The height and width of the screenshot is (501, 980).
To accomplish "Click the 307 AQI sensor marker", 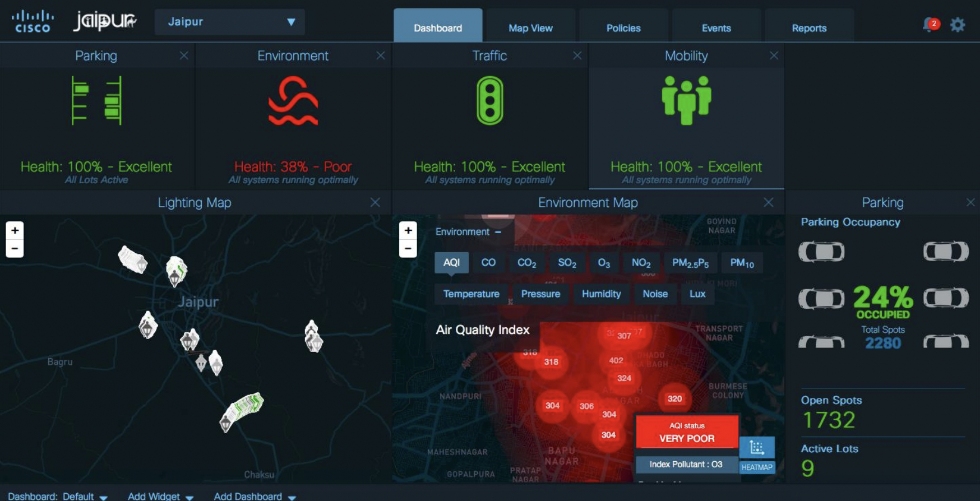I will tap(624, 336).
